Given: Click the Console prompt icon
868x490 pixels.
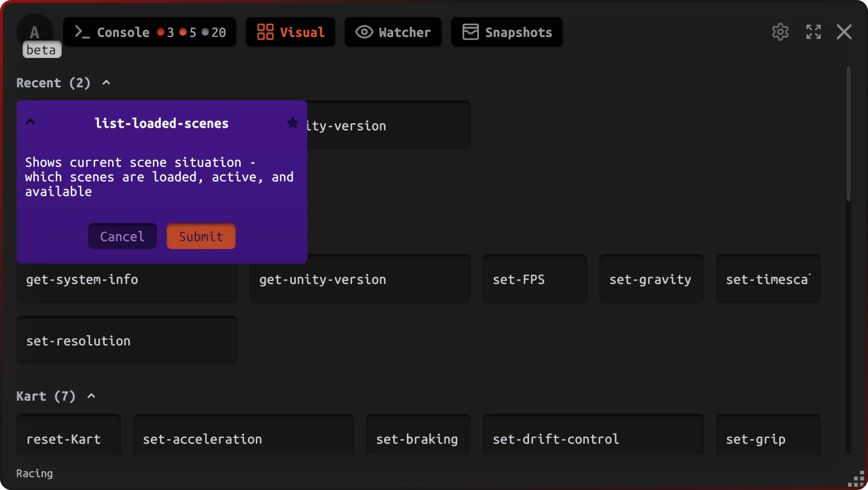Looking at the screenshot, I should 82,32.
